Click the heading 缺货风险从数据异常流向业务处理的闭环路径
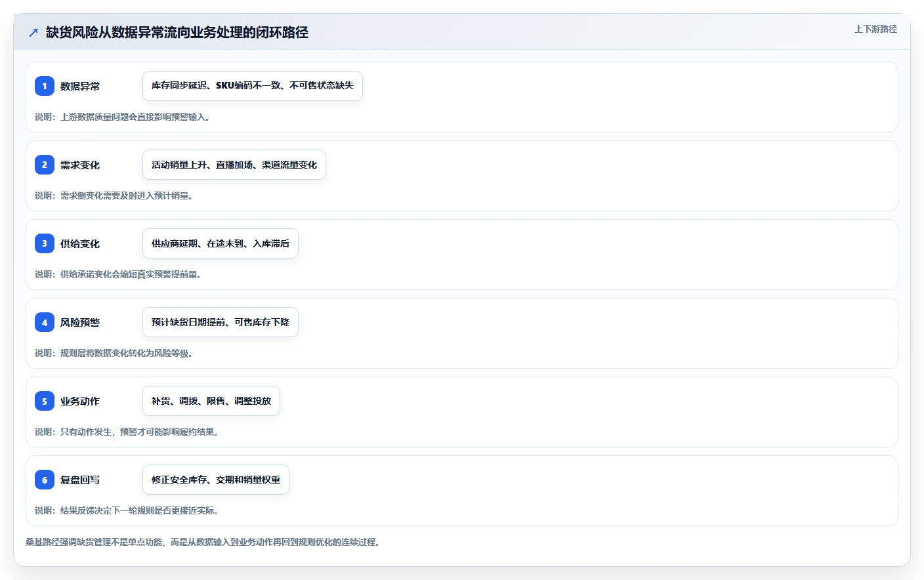Image resolution: width=924 pixels, height=580 pixels. click(177, 32)
